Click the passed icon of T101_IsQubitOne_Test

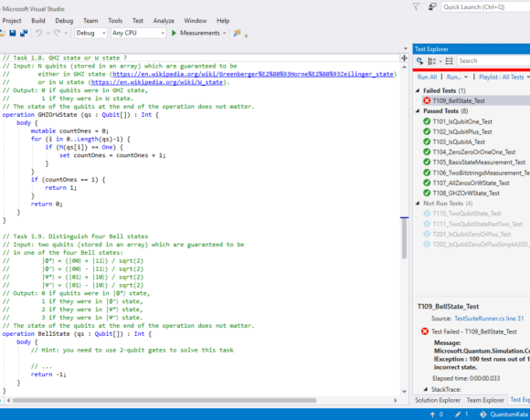point(427,121)
